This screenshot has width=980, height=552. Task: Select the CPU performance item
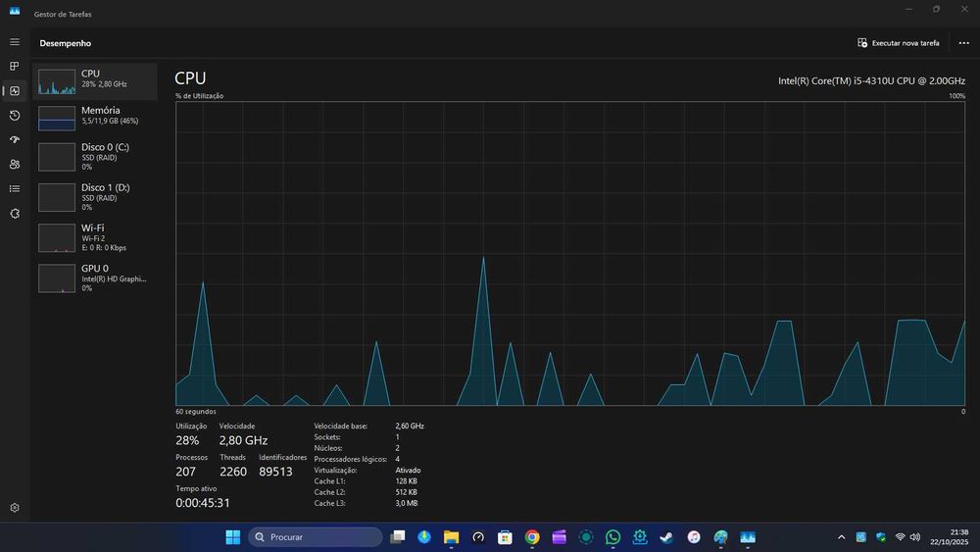pyautogui.click(x=95, y=81)
